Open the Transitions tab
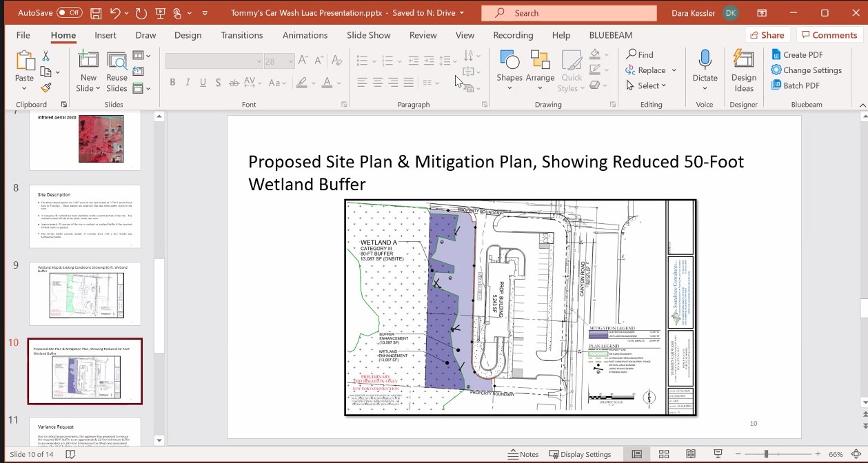Image resolution: width=868 pixels, height=463 pixels. tap(241, 35)
